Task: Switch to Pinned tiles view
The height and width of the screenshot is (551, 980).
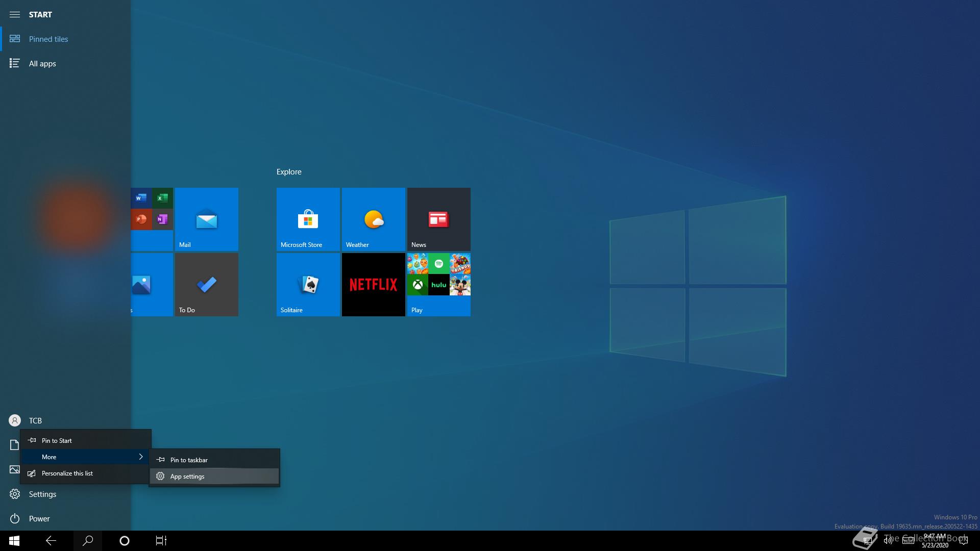Action: (x=65, y=39)
